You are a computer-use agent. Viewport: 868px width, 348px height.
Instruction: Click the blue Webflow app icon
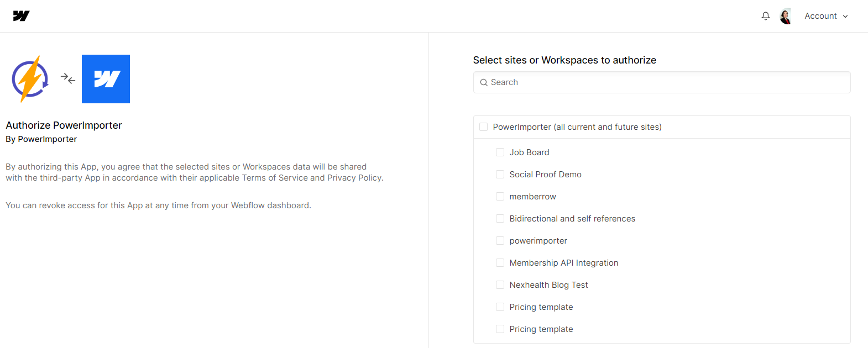tap(106, 78)
